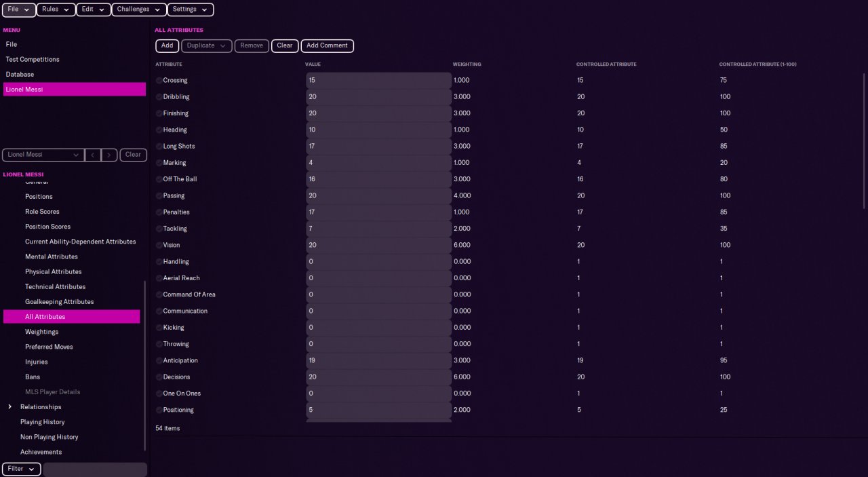Go to next person with right arrow
868x477 pixels.
(110, 155)
